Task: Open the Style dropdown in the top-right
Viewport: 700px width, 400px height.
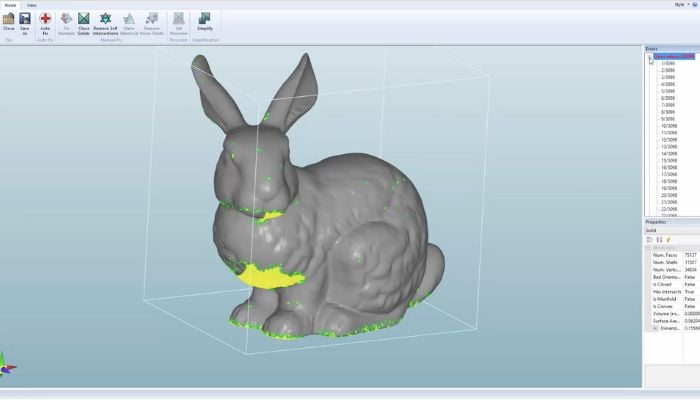Action: (681, 4)
